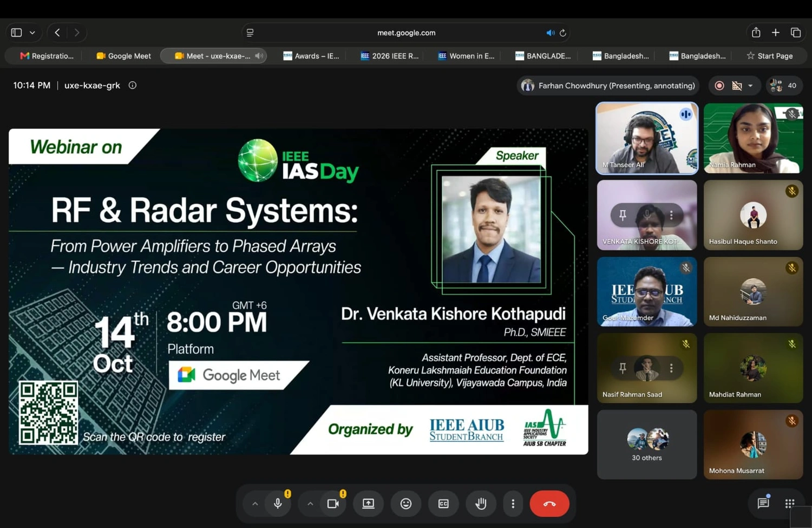Leave the call with red button
This screenshot has height=528, width=812.
549,504
